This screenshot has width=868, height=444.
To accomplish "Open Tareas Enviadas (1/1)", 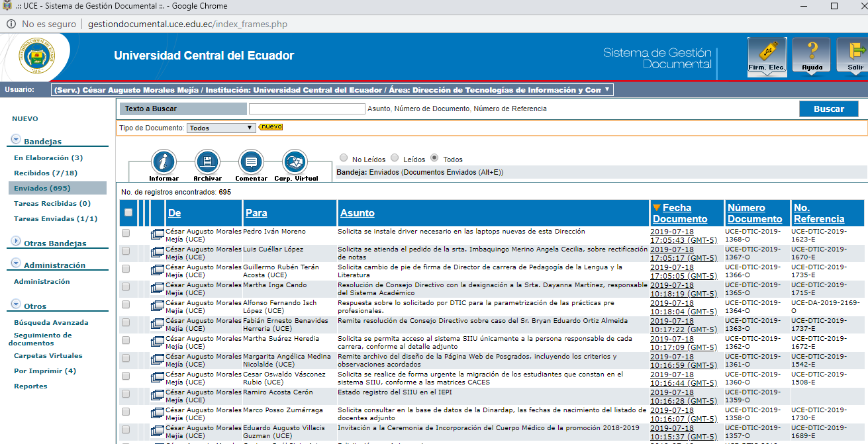I will 56,218.
